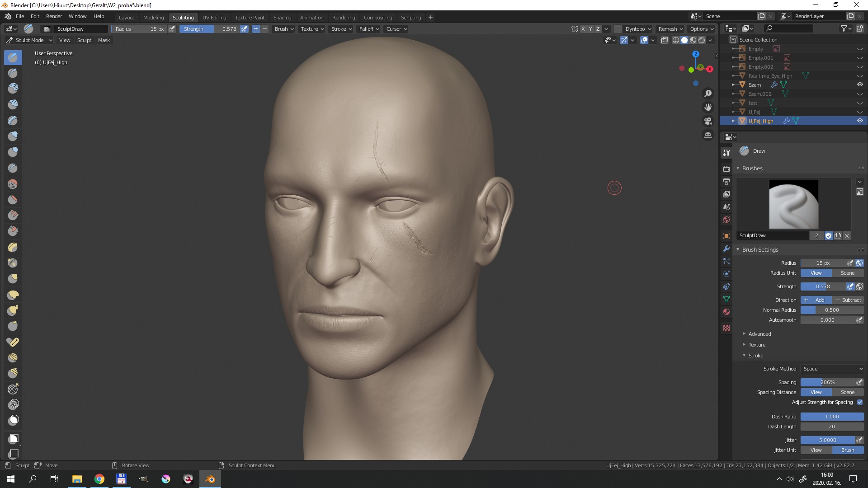868x488 pixels.
Task: Switch to the Texture Paint workspace tab
Action: click(x=250, y=18)
